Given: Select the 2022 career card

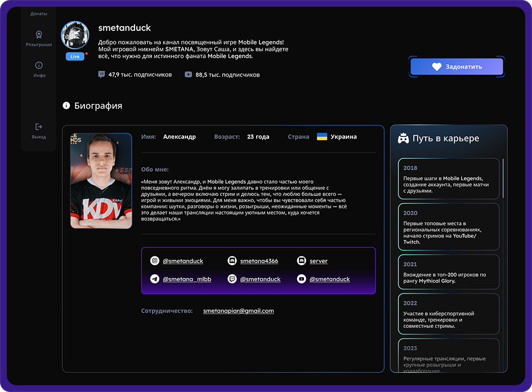Looking at the screenshot, I should pos(449,314).
